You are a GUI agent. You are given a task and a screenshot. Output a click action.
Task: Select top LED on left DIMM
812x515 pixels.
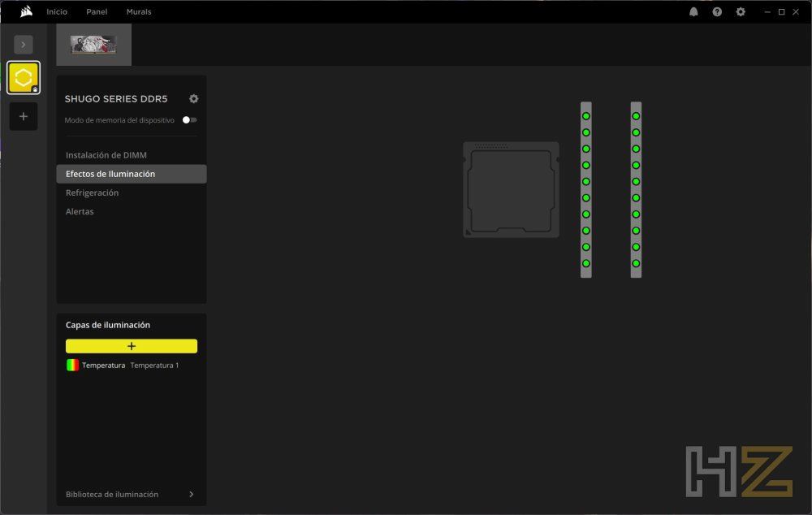coord(586,116)
